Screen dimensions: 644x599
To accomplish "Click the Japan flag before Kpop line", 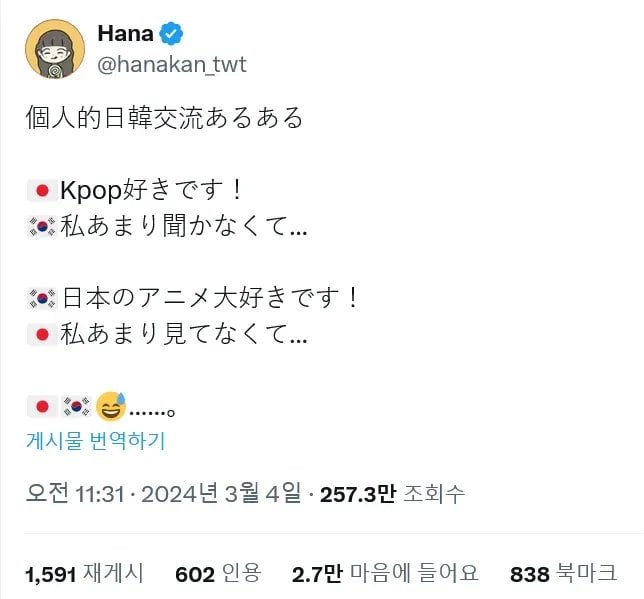I will click(41, 190).
